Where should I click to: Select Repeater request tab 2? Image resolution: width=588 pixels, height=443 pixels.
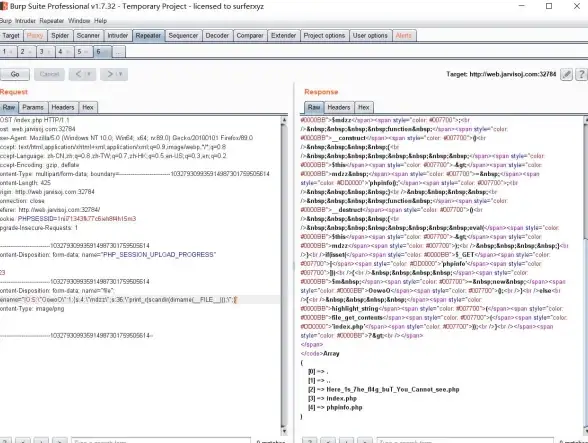pyautogui.click(x=26, y=52)
